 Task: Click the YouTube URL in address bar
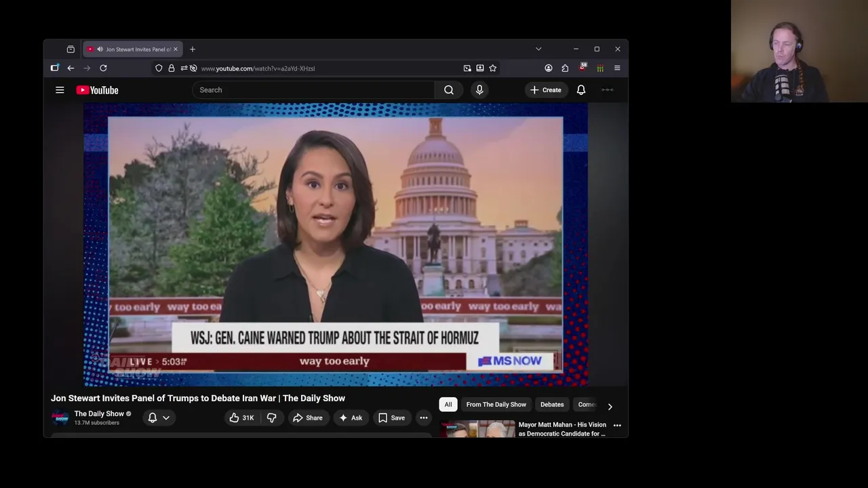coord(258,68)
